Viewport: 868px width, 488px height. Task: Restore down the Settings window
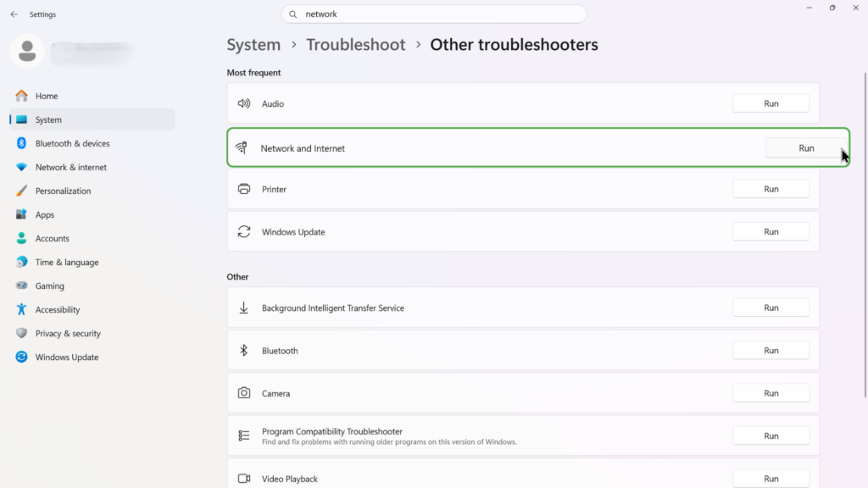coord(832,8)
